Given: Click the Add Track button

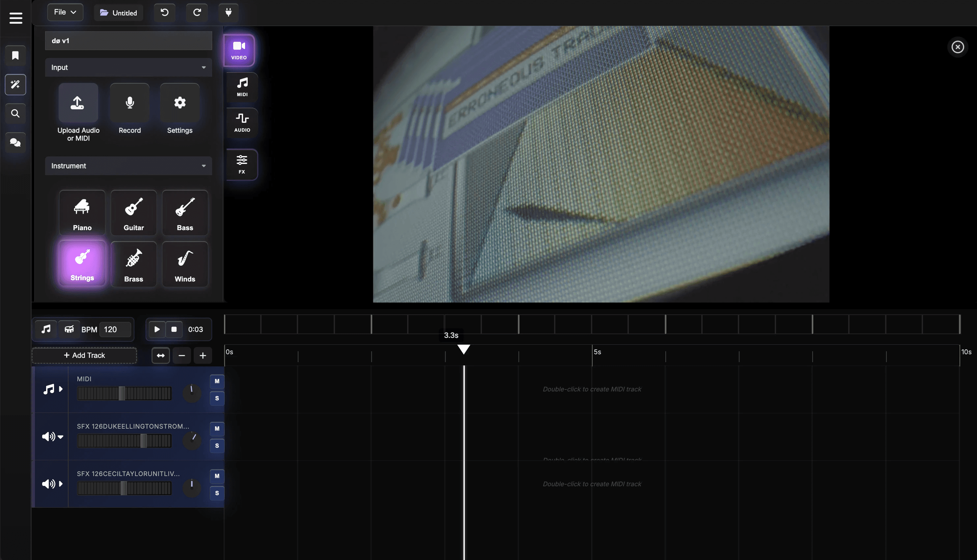Looking at the screenshot, I should (84, 355).
